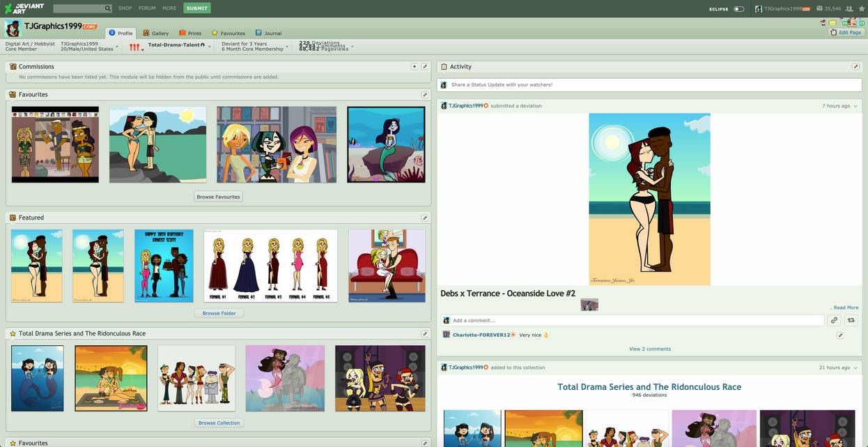This screenshot has width=868, height=447.
Task: Toggle the Eclipse switch
Action: pos(738,9)
